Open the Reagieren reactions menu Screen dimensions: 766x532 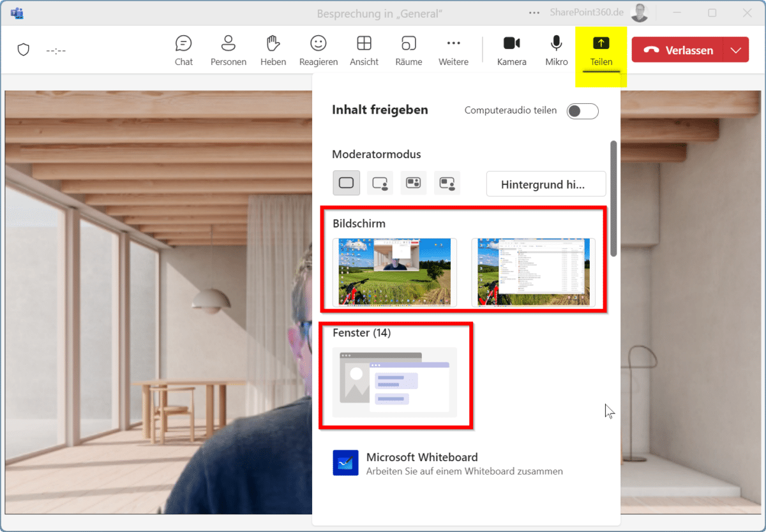point(319,50)
